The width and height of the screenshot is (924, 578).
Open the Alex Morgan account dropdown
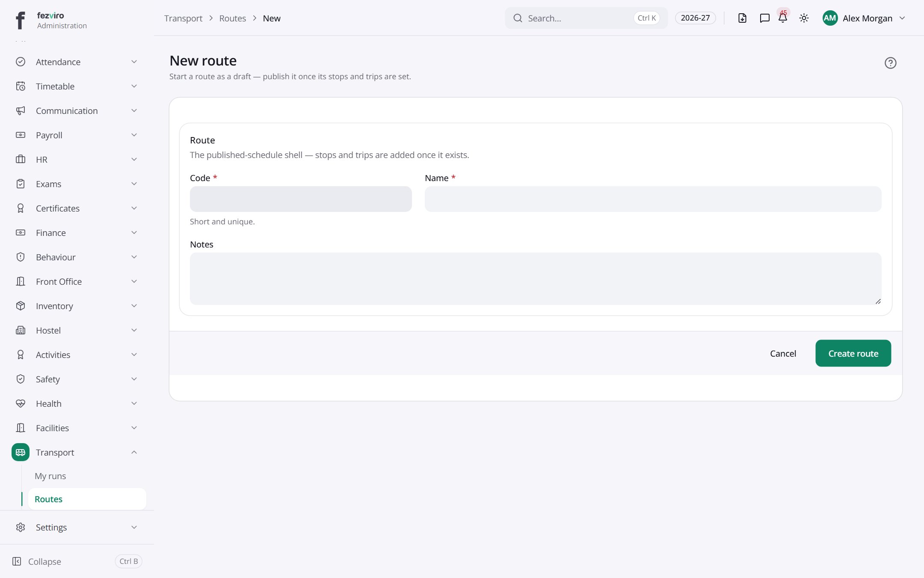864,18
